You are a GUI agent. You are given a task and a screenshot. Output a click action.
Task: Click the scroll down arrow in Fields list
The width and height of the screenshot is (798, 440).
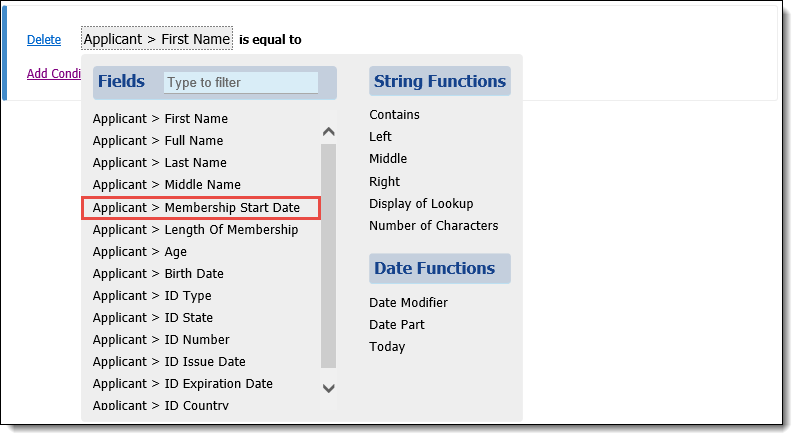pos(329,388)
